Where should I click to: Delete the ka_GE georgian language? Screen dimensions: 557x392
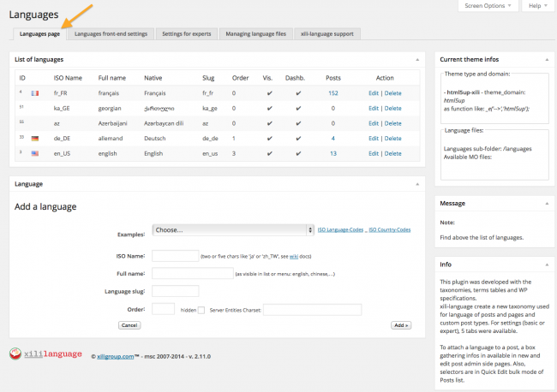(x=392, y=108)
